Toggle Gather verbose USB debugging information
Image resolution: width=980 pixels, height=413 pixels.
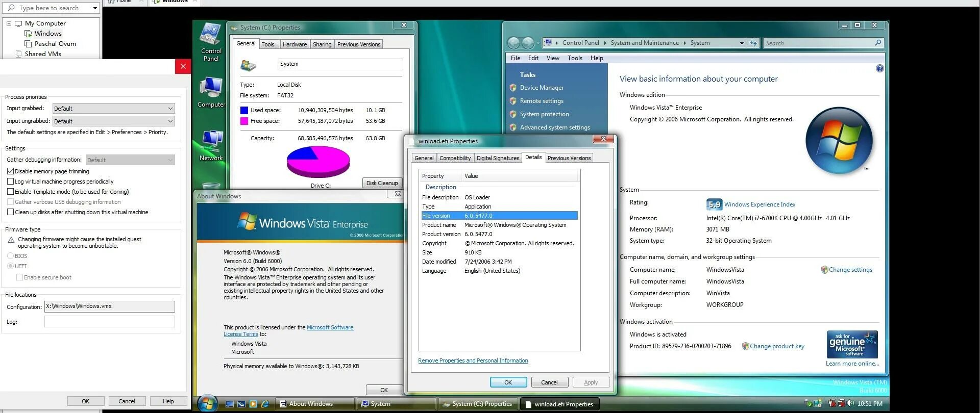coord(10,202)
